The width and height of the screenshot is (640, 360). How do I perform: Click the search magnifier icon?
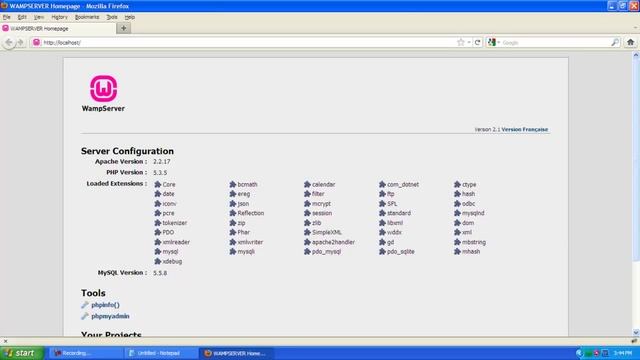(615, 42)
